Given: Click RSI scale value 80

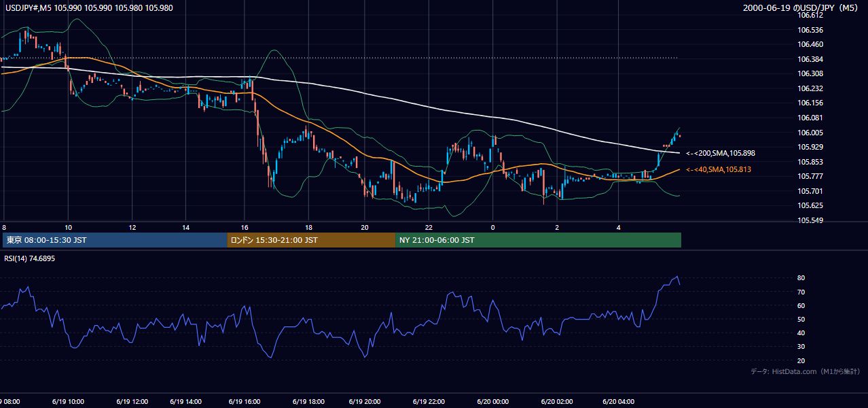Looking at the screenshot, I should coord(801,278).
